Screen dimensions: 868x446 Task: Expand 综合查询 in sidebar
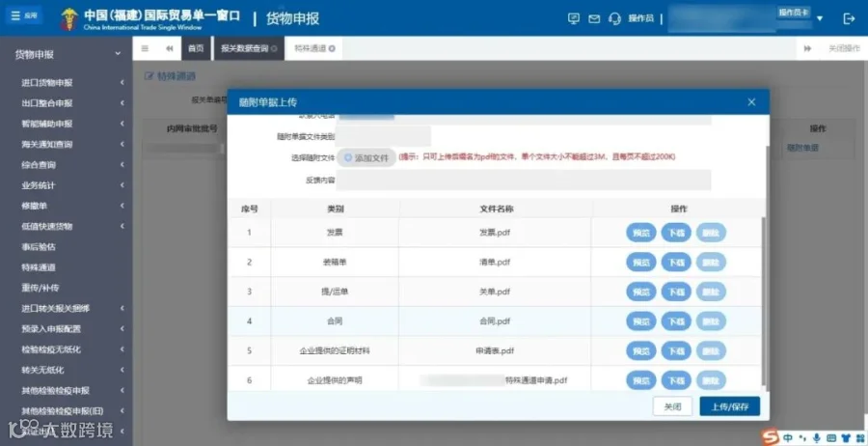(x=67, y=164)
